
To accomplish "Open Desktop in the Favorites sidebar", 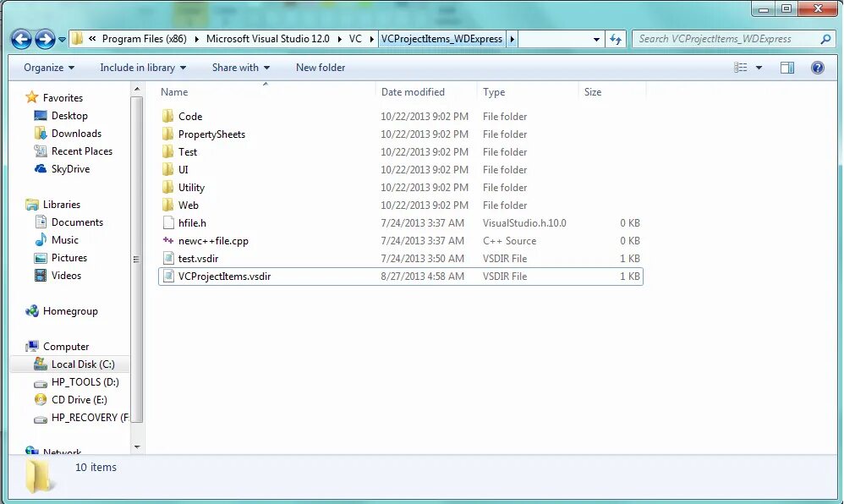I will pos(69,116).
